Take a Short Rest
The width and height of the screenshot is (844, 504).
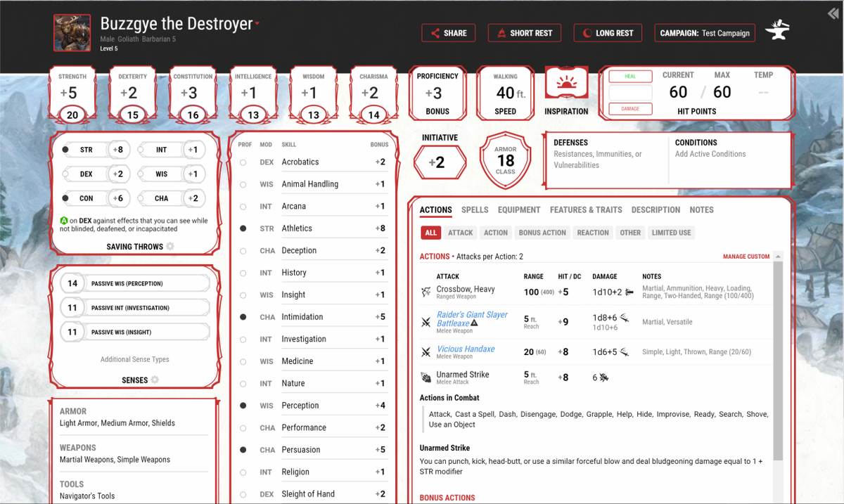pos(525,33)
